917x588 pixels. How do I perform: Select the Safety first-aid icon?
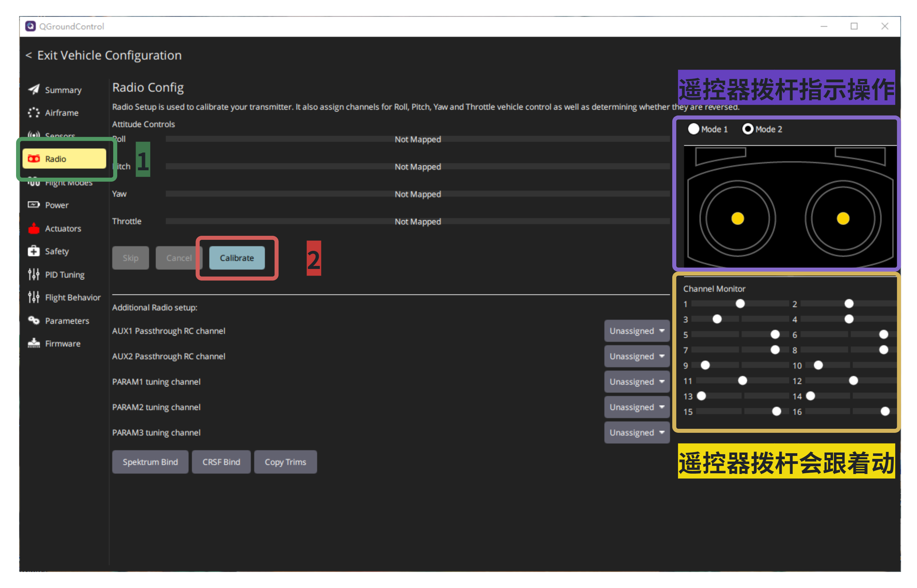(33, 251)
